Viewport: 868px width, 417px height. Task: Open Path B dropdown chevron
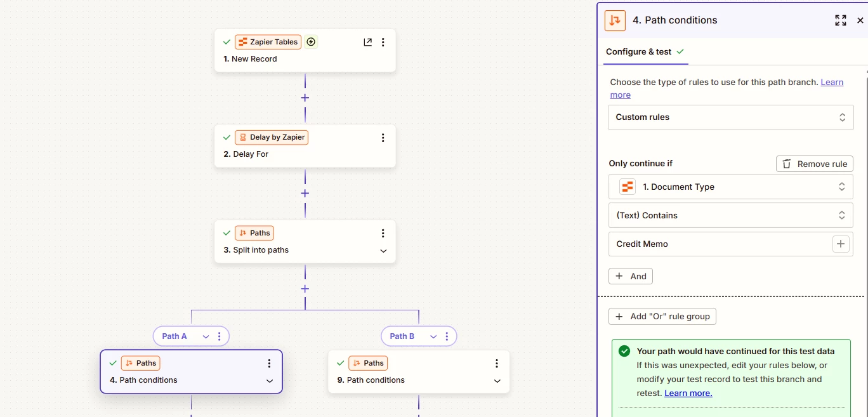pyautogui.click(x=433, y=336)
